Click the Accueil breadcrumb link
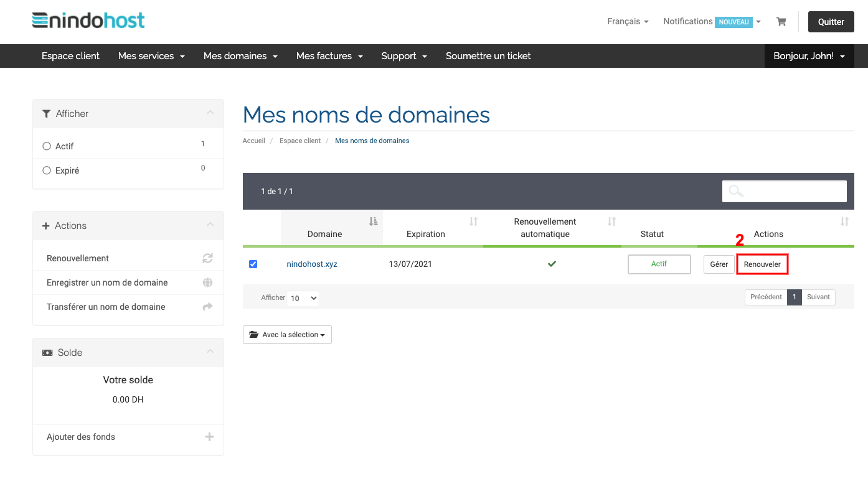The width and height of the screenshot is (868, 489). coord(253,141)
